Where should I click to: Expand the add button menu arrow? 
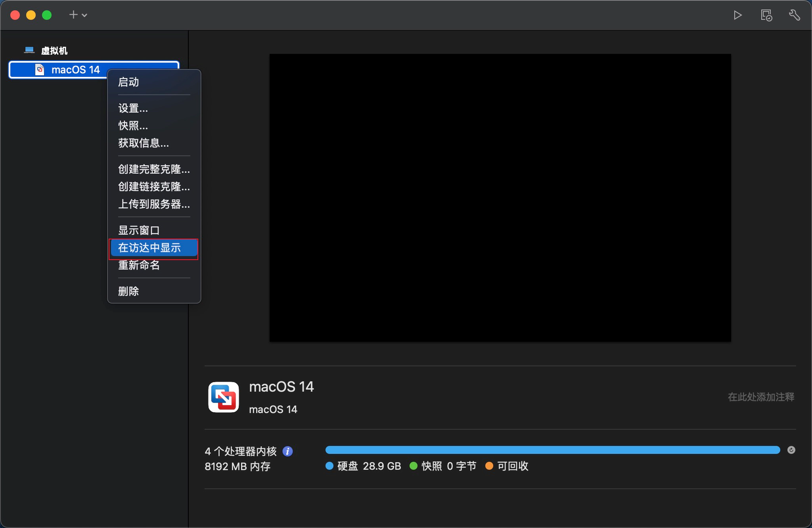coord(85,15)
